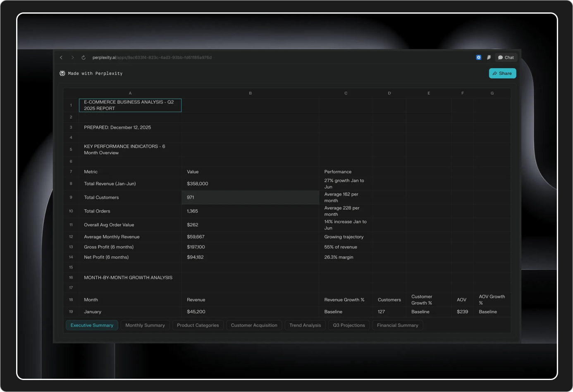Select column B header
The height and width of the screenshot is (392, 573).
pyautogui.click(x=250, y=93)
